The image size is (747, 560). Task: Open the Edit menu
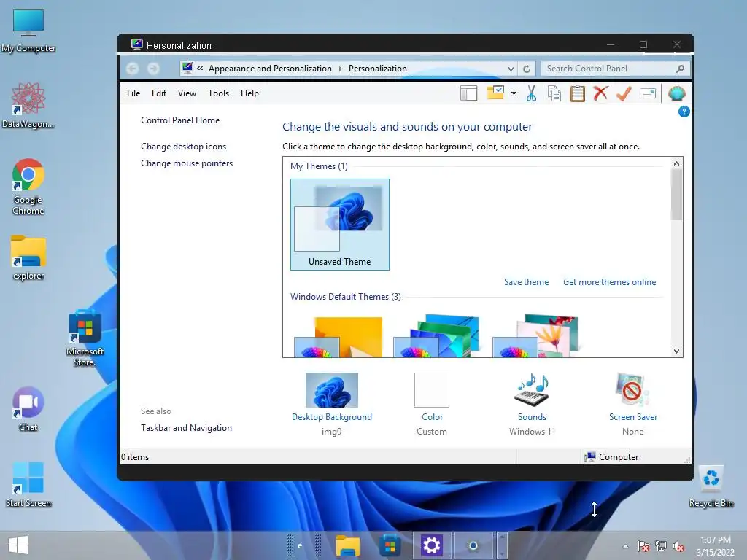(x=158, y=93)
